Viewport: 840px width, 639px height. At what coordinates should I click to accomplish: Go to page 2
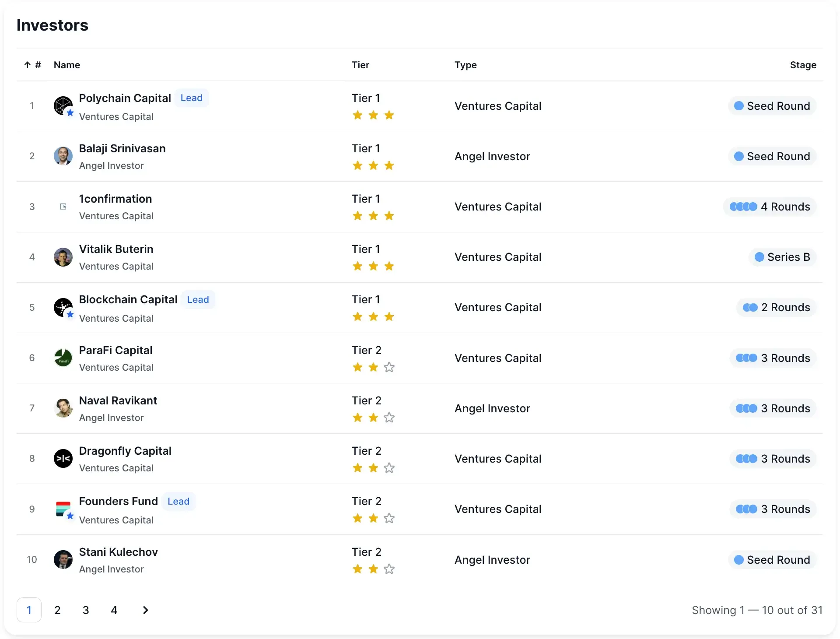[57, 610]
